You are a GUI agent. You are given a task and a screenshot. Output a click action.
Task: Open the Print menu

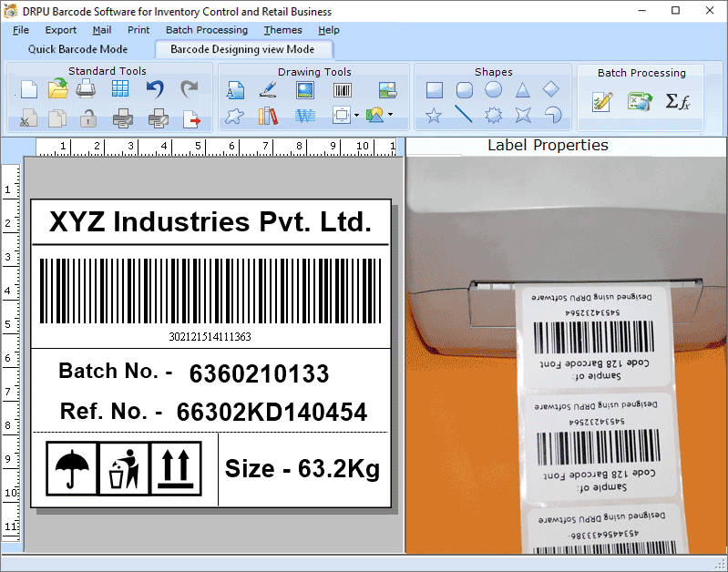click(138, 30)
